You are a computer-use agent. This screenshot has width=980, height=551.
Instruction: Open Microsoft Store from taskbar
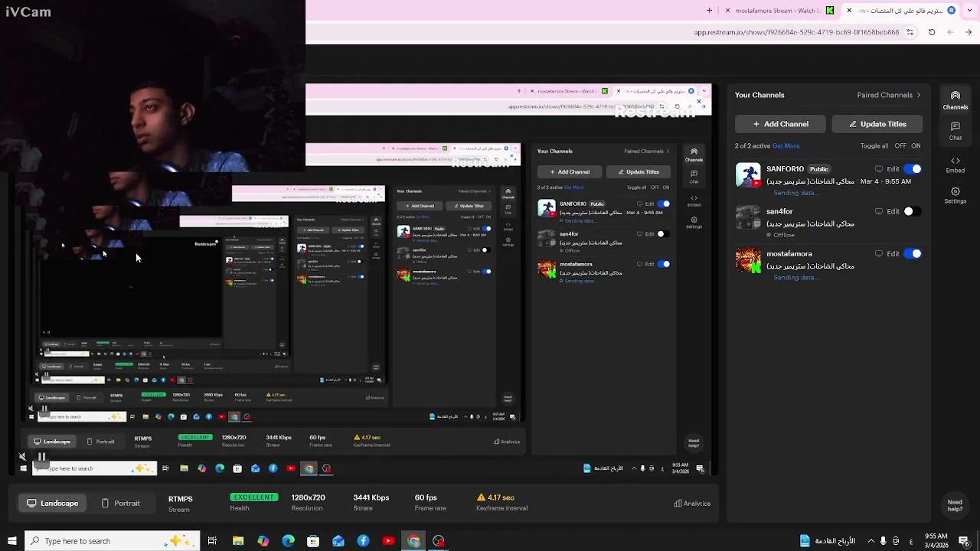point(313,541)
